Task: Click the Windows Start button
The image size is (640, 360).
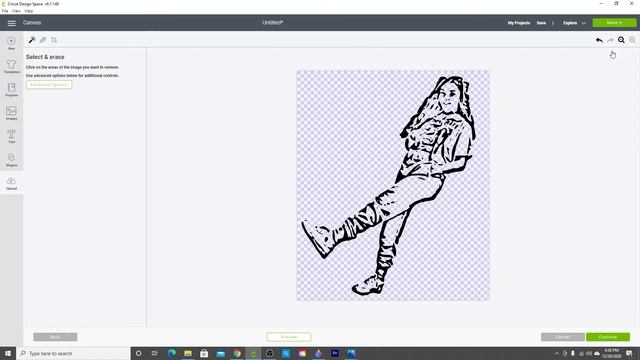Action: (8, 353)
